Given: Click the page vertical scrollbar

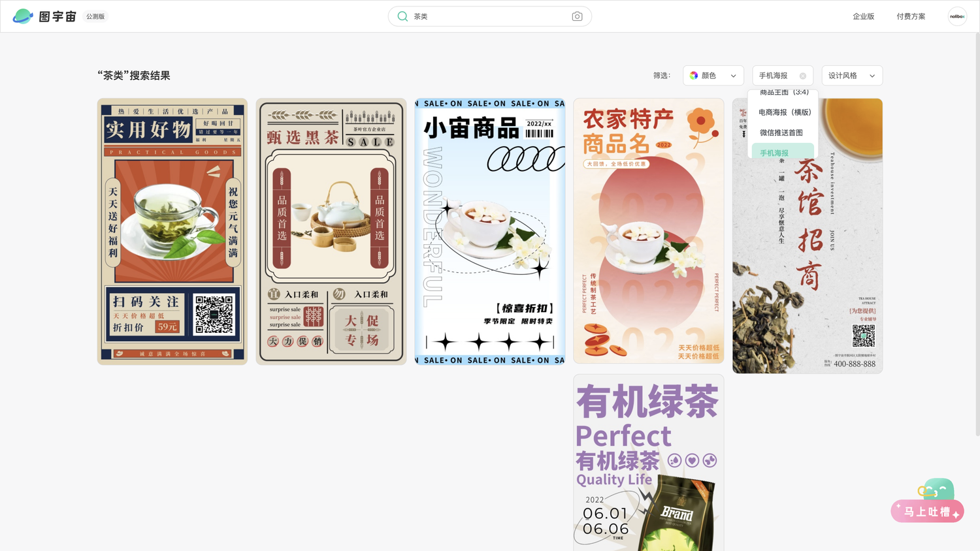Looking at the screenshot, I should 977,235.
